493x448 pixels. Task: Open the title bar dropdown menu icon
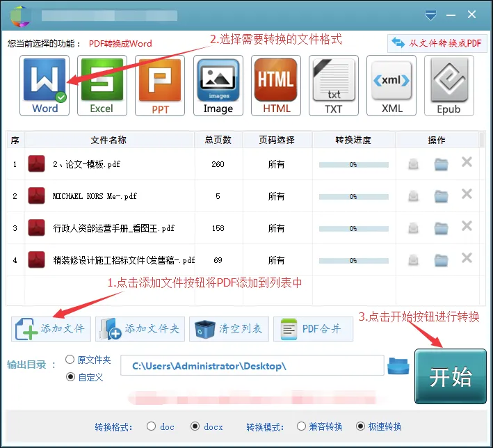click(x=430, y=15)
